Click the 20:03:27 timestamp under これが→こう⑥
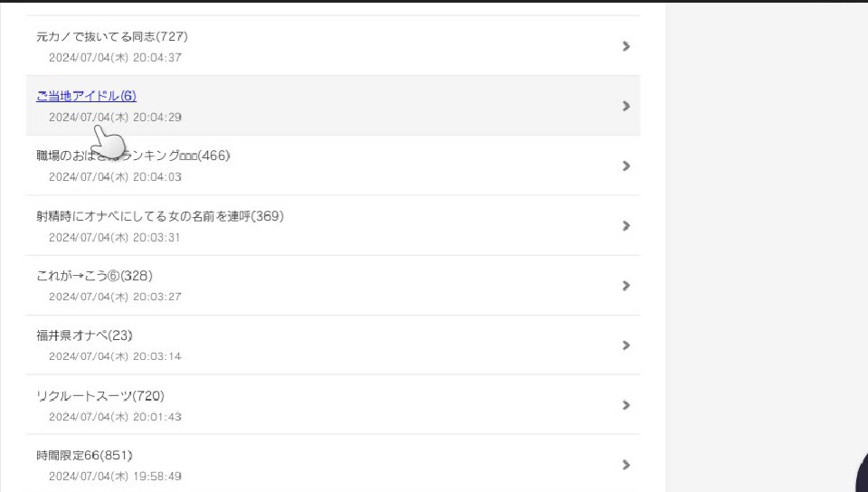Viewport: 868px width, 492px height. point(116,297)
